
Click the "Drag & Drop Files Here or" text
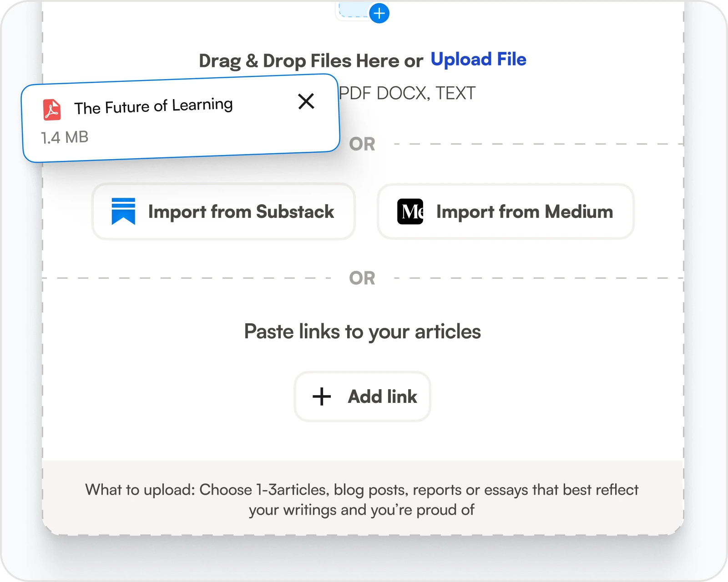point(311,61)
